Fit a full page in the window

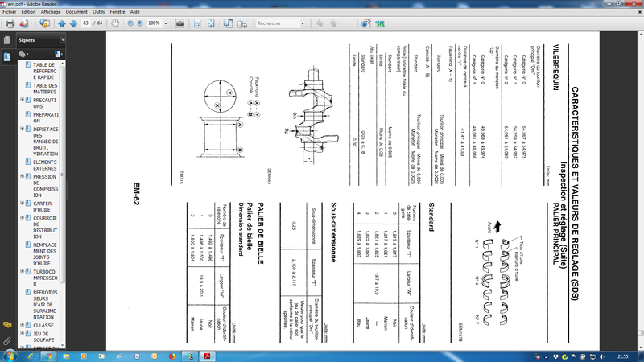tap(211, 23)
